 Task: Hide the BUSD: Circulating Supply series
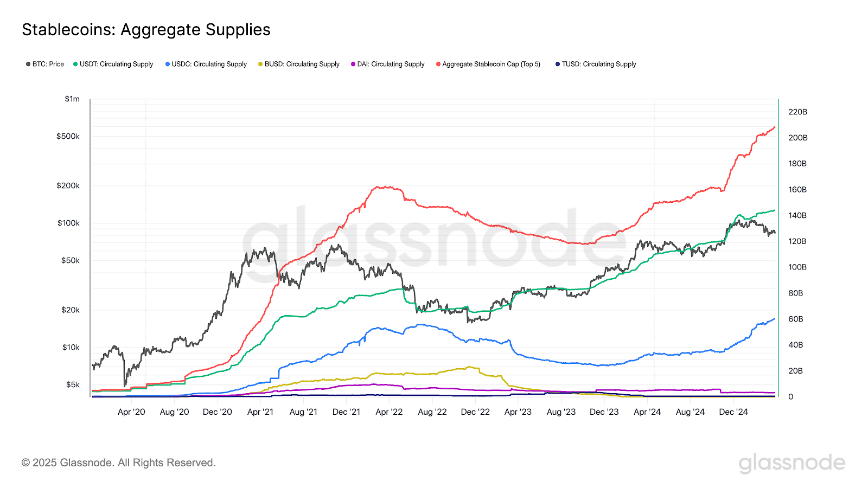coord(299,64)
